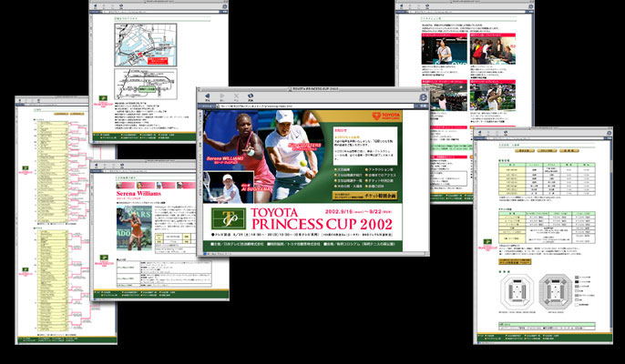Image resolution: width=625 pixels, height=364 pixels.
Task: Click the tennis player photo in attractions window
Action: [x=493, y=97]
